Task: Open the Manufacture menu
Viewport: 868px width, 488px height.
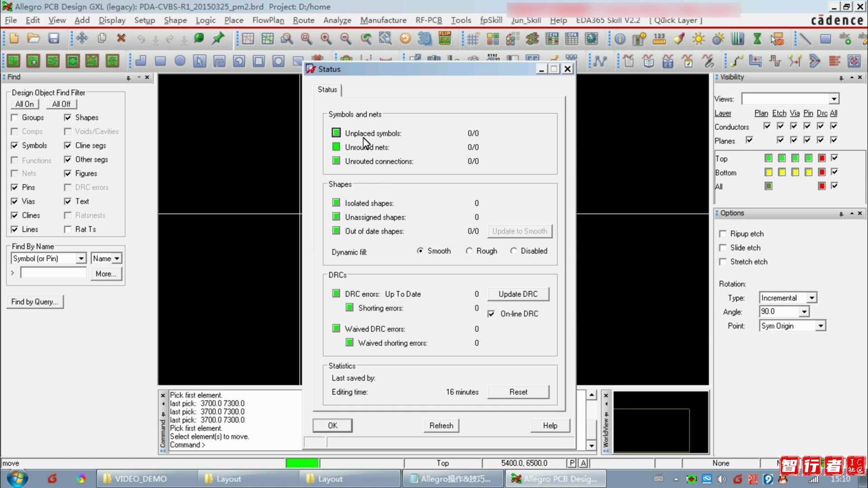Action: pyautogui.click(x=383, y=20)
